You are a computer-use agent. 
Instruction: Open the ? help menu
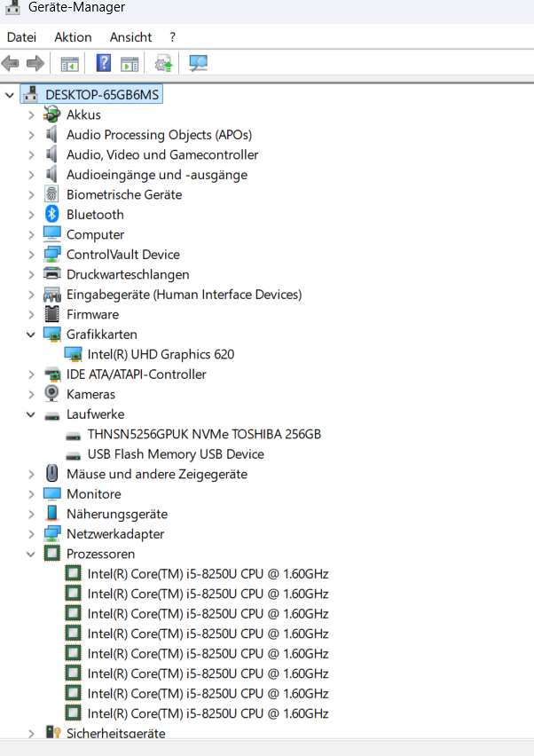[173, 37]
